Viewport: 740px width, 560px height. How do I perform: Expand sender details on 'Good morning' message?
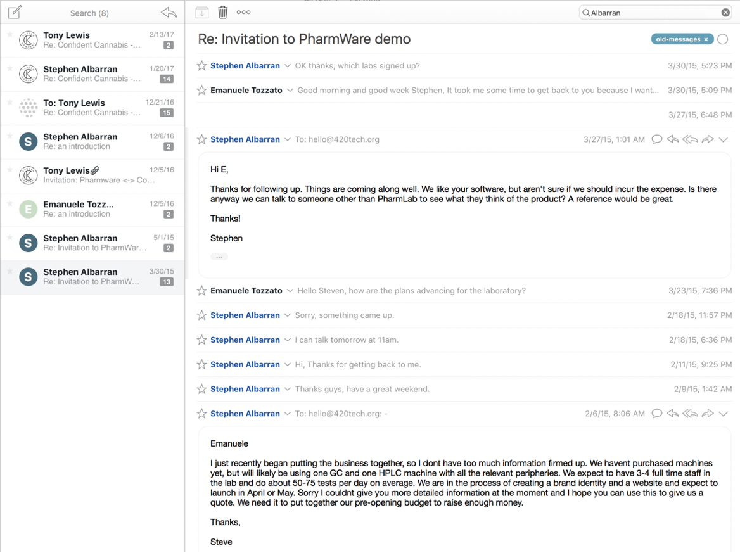(290, 90)
